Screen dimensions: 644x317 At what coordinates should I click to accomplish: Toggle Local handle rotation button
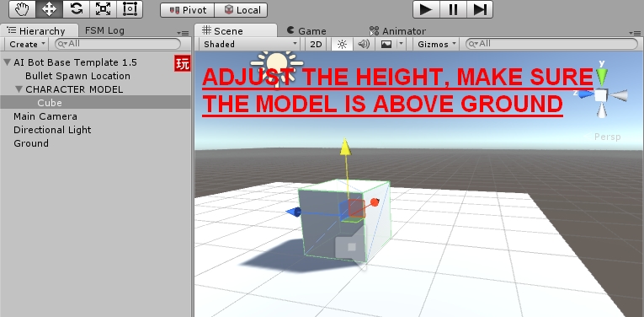[x=241, y=10]
